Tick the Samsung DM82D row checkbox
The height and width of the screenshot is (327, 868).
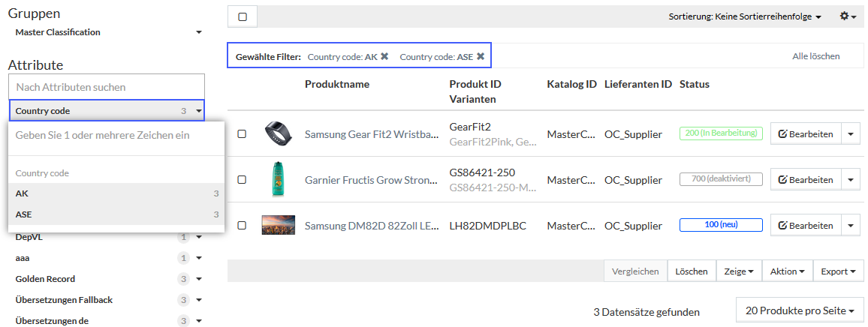click(x=242, y=225)
